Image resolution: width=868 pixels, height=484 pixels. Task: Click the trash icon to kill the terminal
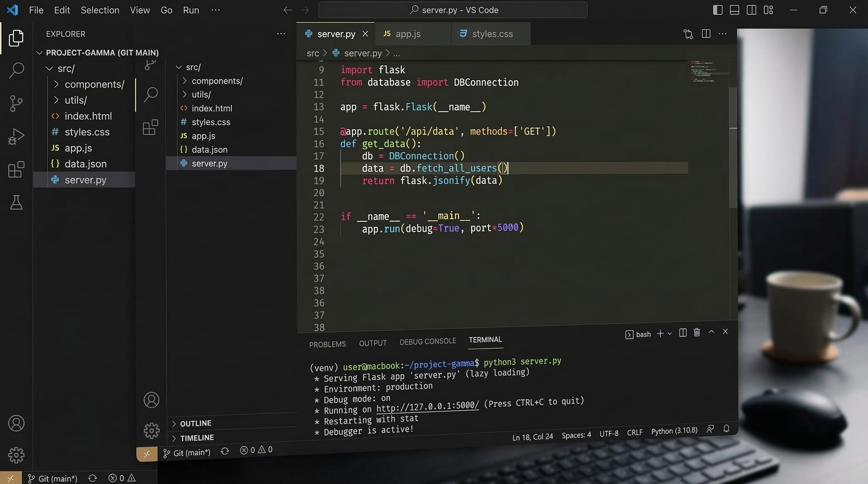coord(697,332)
